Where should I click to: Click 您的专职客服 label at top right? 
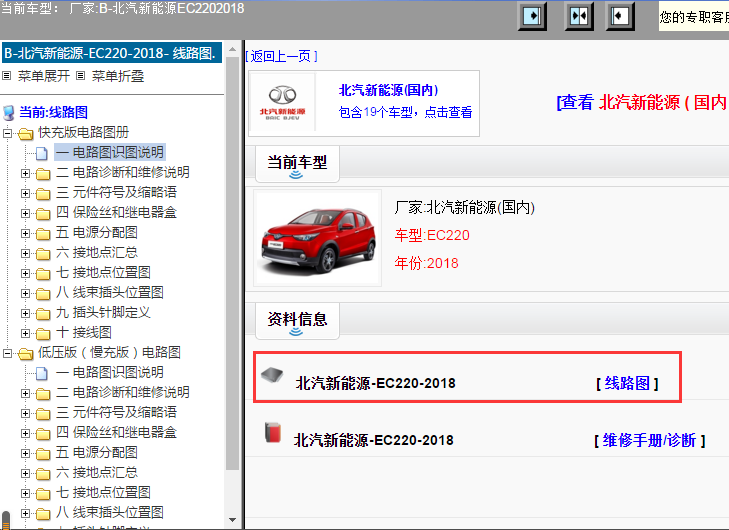click(x=694, y=17)
